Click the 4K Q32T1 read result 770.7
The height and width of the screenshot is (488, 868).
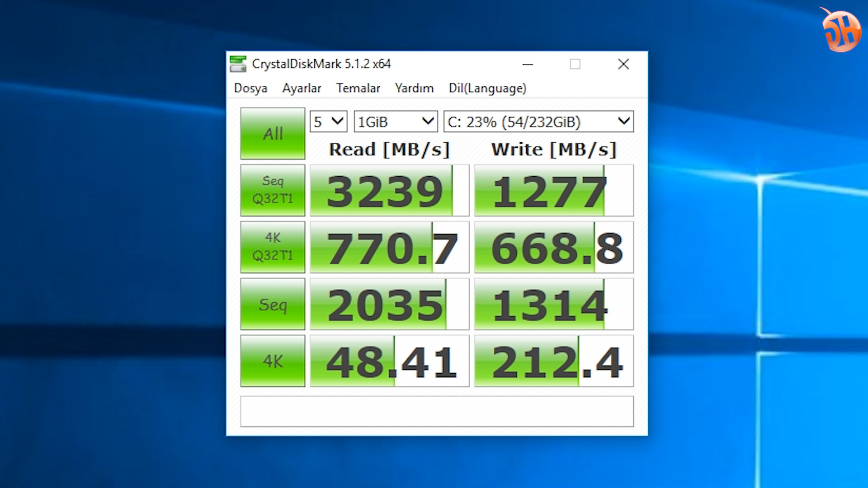pos(390,247)
